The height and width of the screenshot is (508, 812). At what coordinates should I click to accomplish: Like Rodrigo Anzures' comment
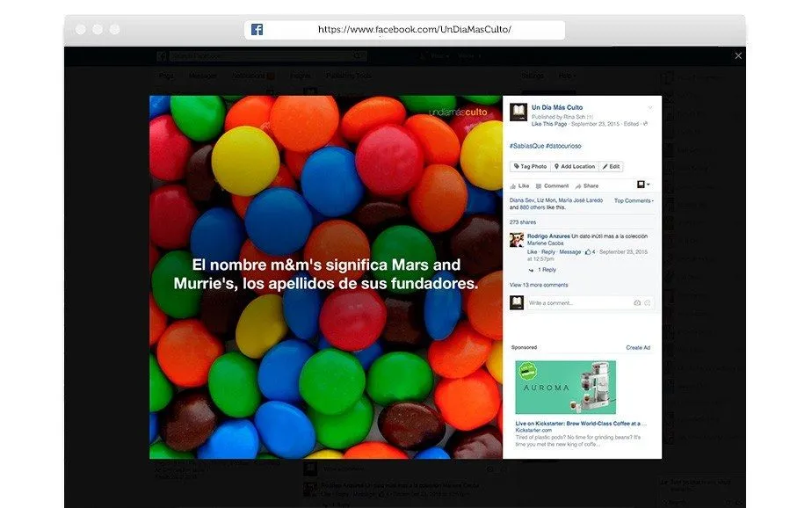532,251
